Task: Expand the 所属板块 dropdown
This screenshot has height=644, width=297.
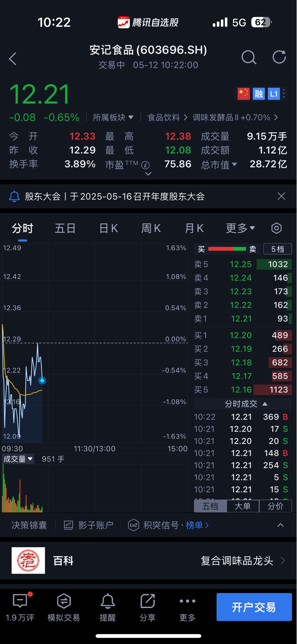Action: point(113,117)
